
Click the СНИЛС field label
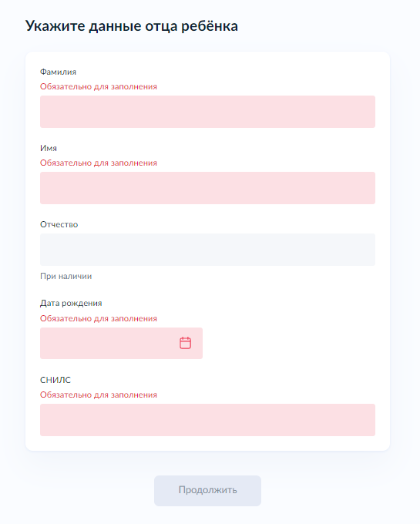click(55, 380)
